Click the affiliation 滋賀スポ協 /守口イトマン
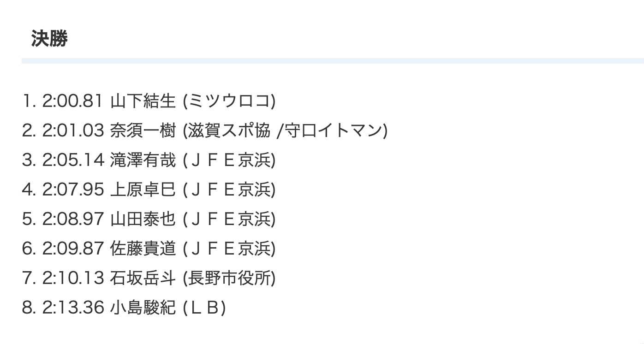644x344 pixels. coord(285,131)
